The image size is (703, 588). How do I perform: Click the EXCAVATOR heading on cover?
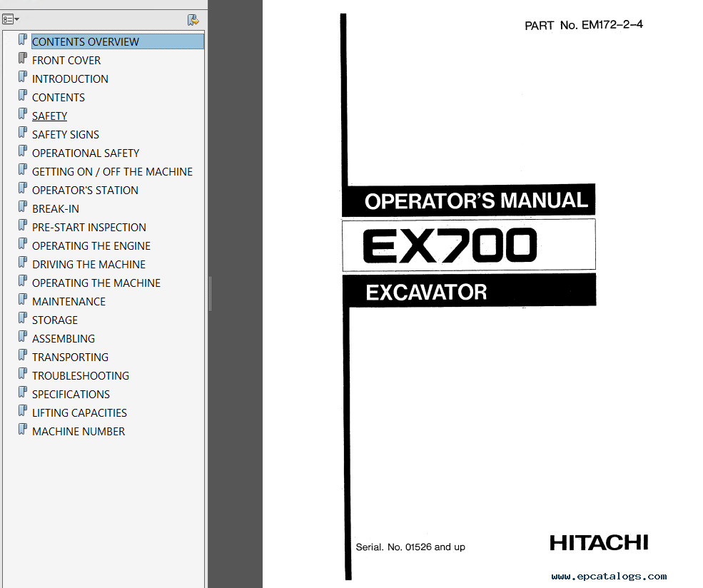[426, 292]
